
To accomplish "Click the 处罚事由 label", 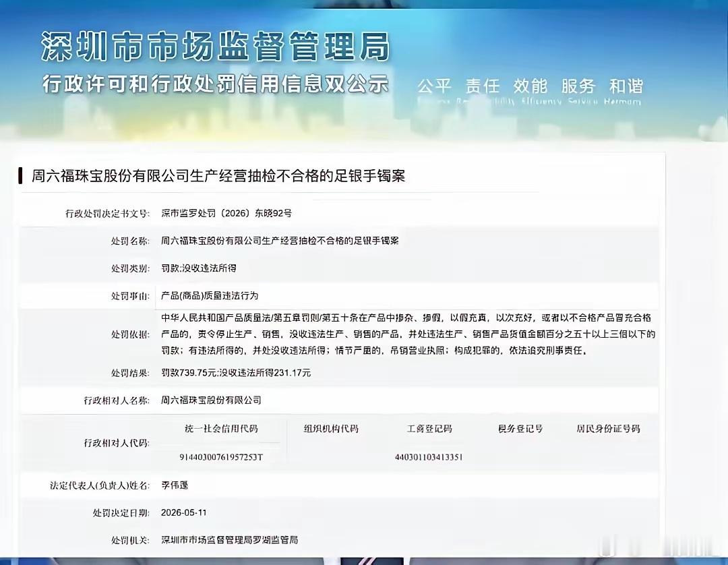I will (130, 296).
